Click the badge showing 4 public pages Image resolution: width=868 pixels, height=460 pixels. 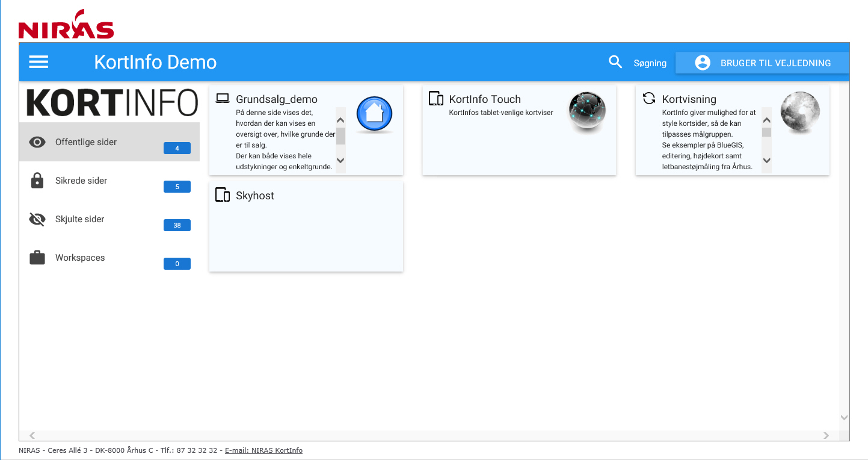(177, 148)
